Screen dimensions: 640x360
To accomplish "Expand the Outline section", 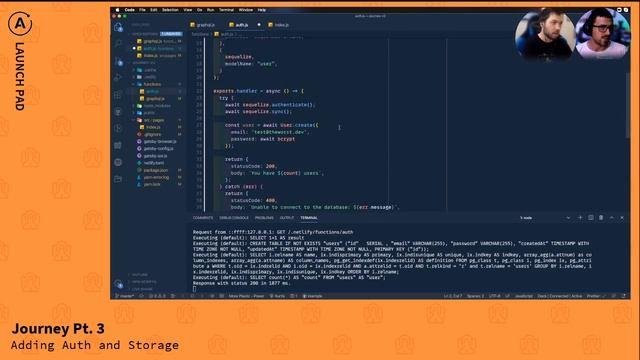I will 139,275.
